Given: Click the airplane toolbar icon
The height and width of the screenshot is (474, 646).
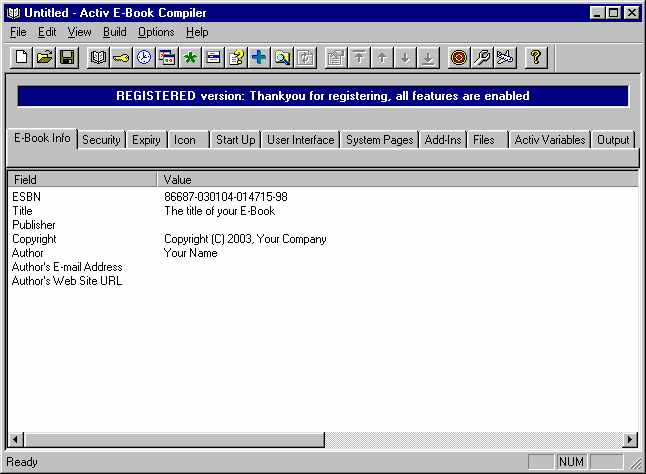Looking at the screenshot, I should pos(505,57).
